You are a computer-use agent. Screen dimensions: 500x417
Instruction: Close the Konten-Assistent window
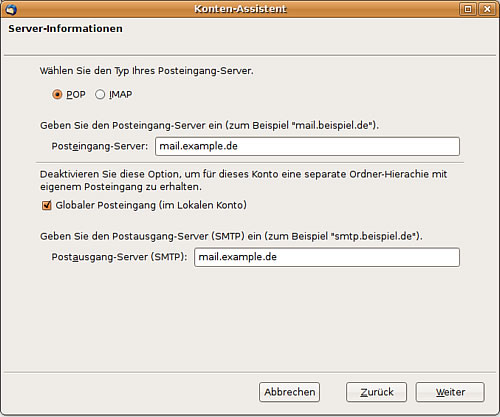tap(487, 9)
